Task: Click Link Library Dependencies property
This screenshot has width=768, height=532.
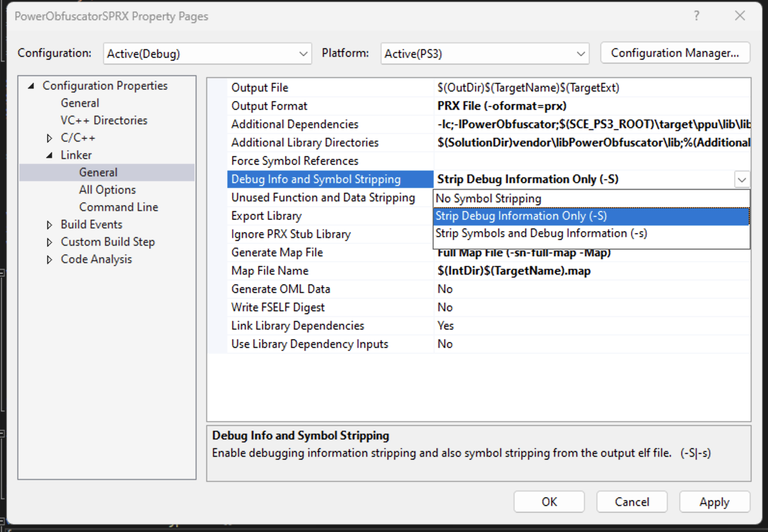Action: pos(298,326)
